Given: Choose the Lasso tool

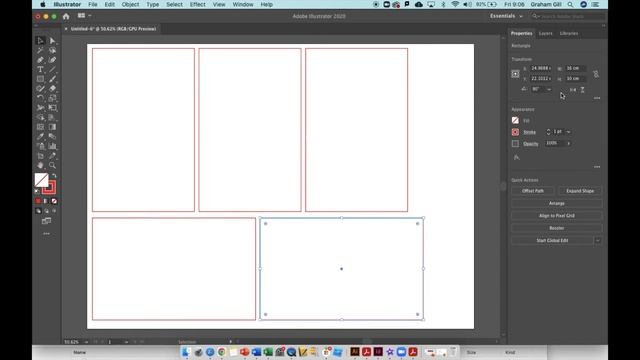Looking at the screenshot, I should (x=52, y=51).
